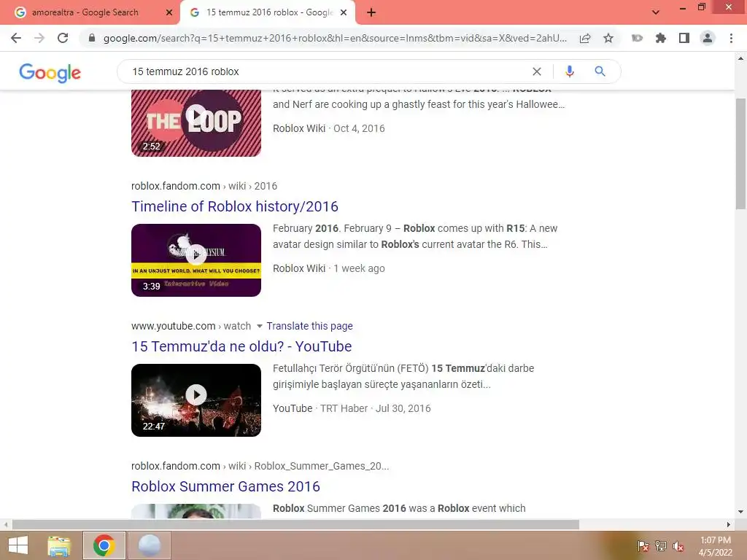Toggle the browser side panel

684,38
